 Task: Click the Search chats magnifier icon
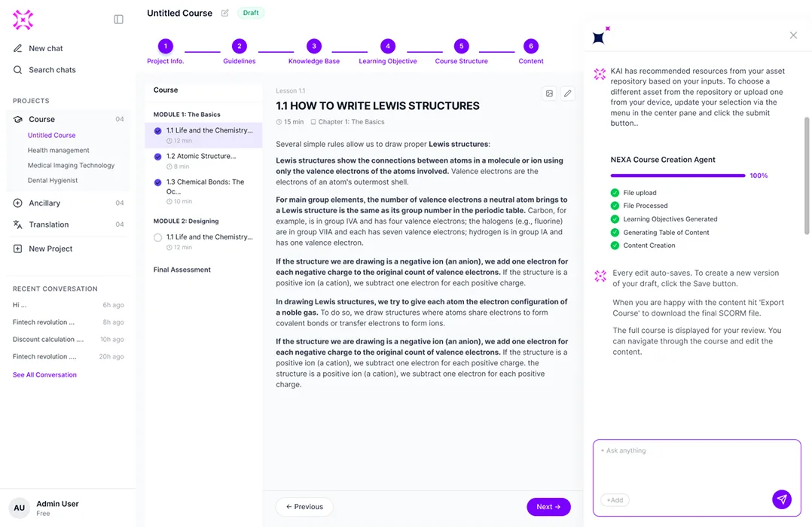(17, 70)
